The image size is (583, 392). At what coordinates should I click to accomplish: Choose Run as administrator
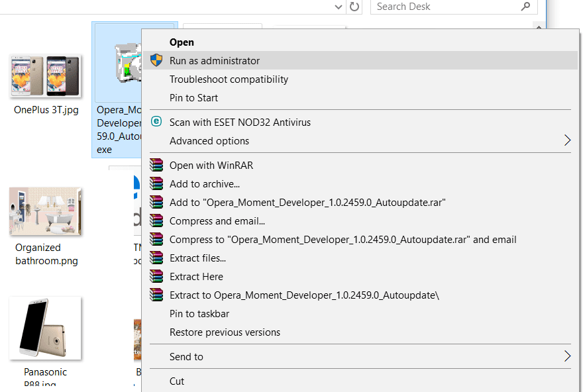click(x=360, y=60)
